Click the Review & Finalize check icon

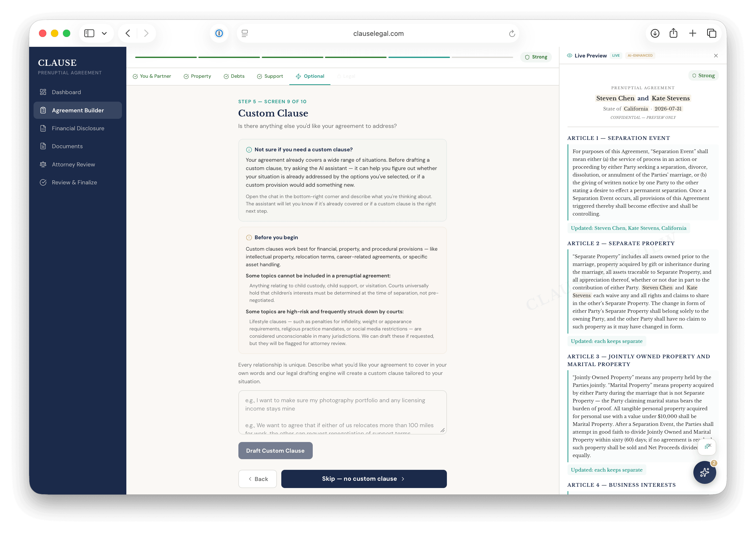pyautogui.click(x=43, y=182)
